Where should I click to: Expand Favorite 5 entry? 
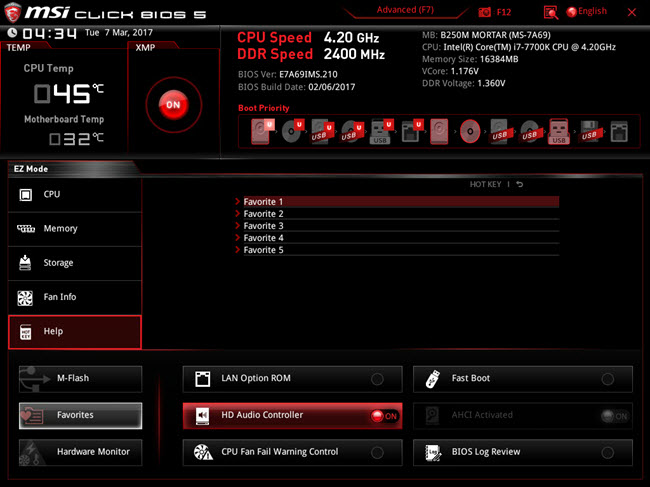pyautogui.click(x=265, y=250)
